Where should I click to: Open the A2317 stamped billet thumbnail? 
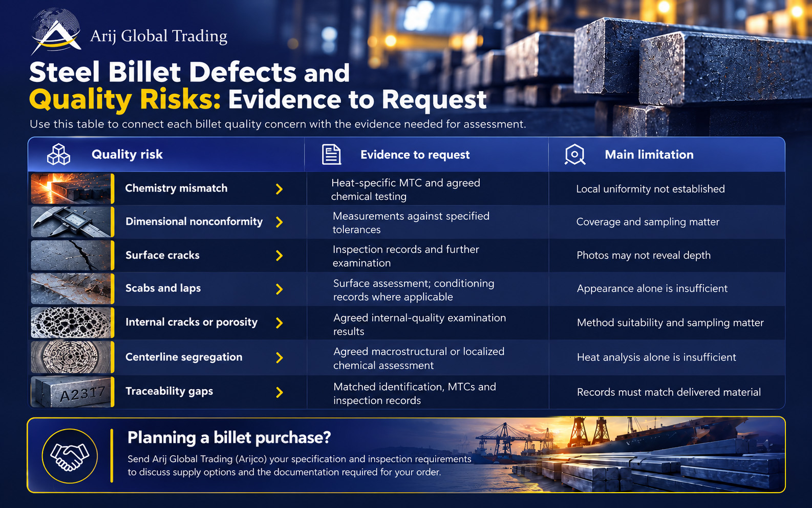(71, 392)
